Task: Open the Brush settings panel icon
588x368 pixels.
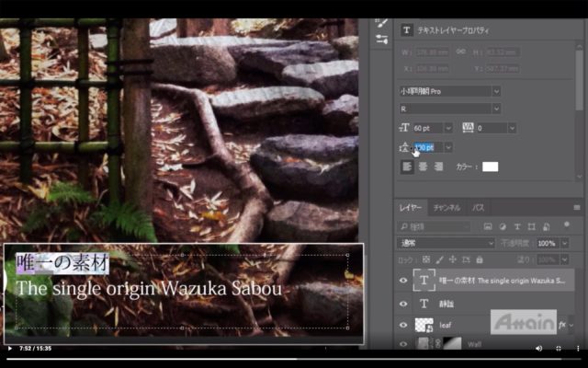Action: (x=382, y=24)
